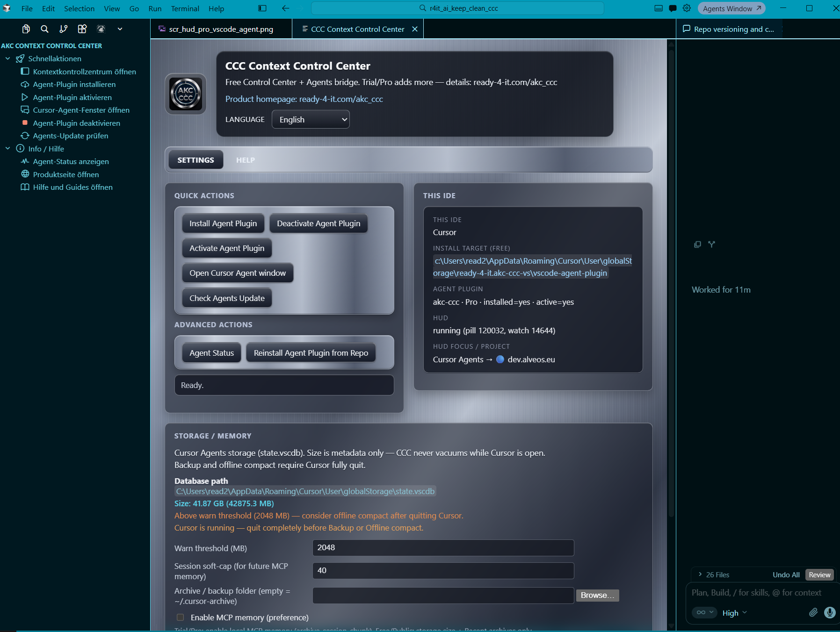Open the Search view icon
The width and height of the screenshot is (840, 632).
point(45,29)
